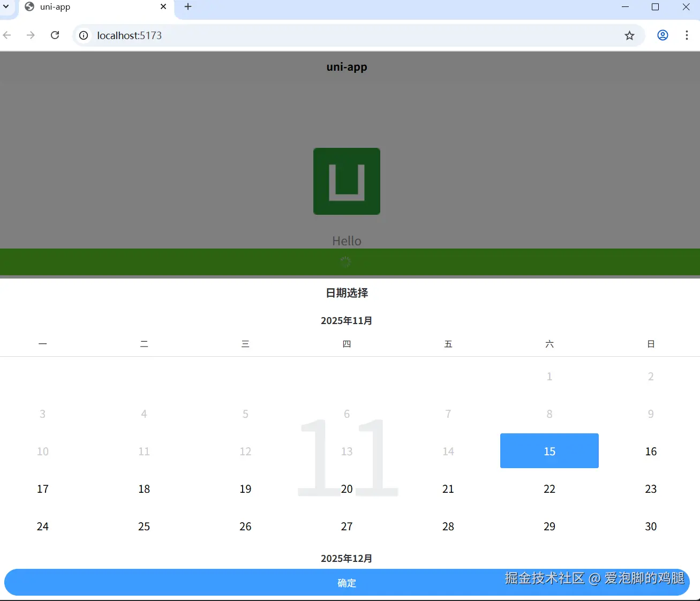Click the 2025年11月 month heading
Screen dimensions: 700x601
pos(347,321)
